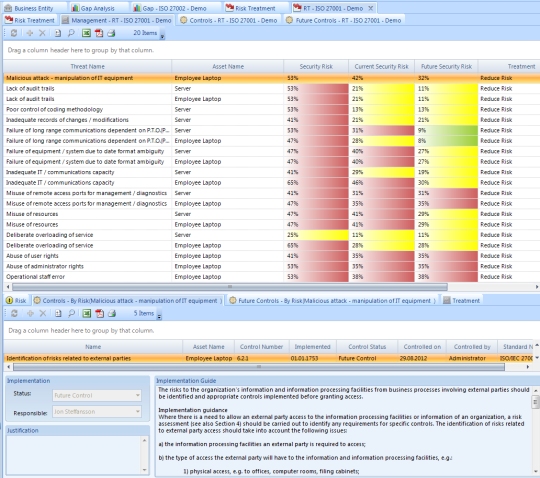Click the refresh icon in the top toolbar

pyautogui.click(x=14, y=33)
